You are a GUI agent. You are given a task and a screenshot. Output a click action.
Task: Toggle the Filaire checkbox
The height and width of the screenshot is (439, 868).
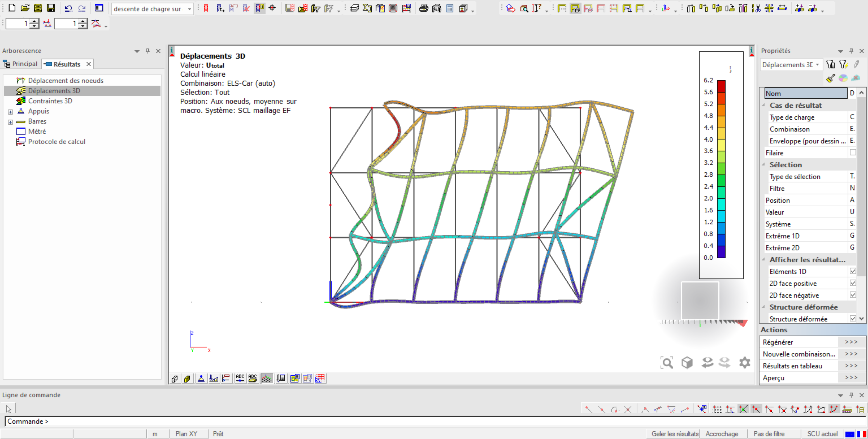pos(853,152)
